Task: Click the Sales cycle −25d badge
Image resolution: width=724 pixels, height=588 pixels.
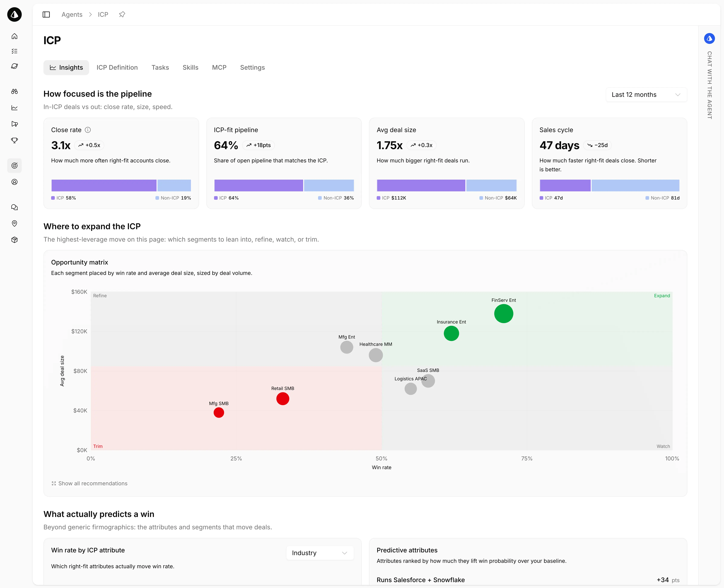Action: (597, 145)
